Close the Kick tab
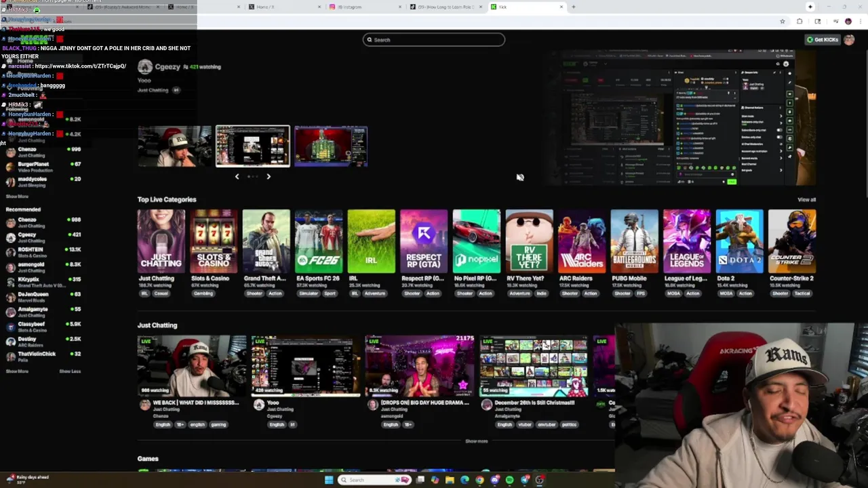This screenshot has height=488, width=868. [x=561, y=7]
